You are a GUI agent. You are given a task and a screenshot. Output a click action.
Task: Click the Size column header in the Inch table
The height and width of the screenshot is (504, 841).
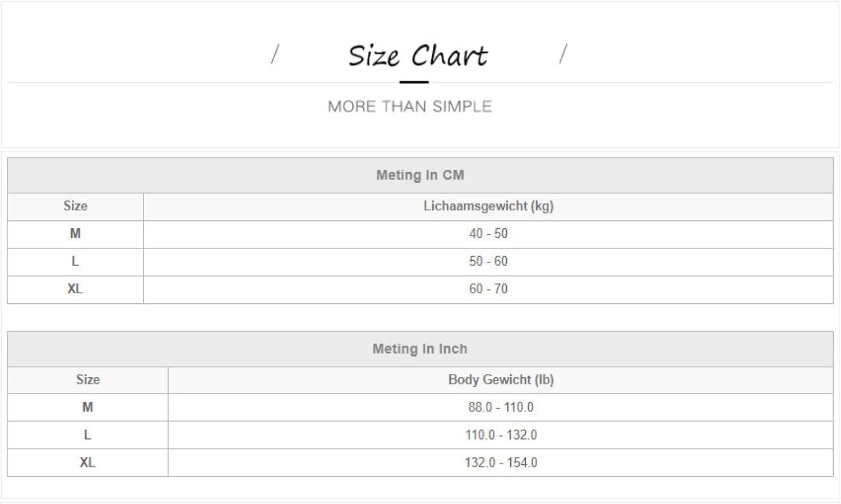(x=88, y=380)
